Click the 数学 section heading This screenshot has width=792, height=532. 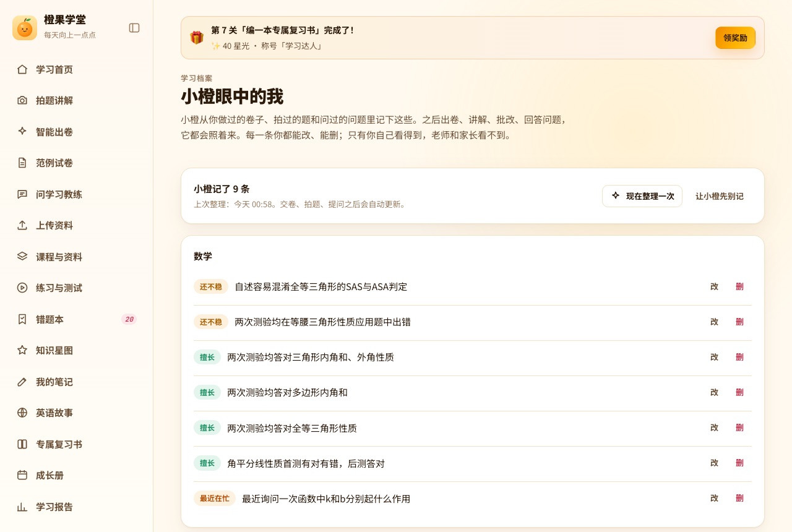[x=203, y=256]
